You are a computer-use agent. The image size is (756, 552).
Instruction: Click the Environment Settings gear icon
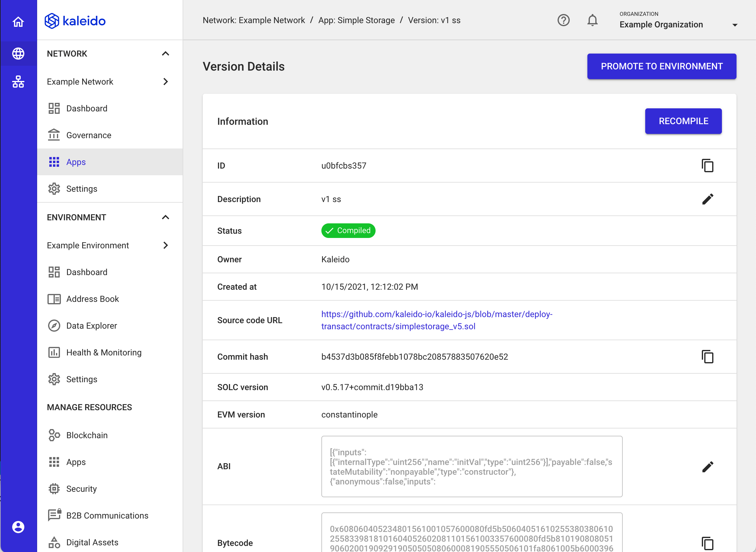point(54,379)
